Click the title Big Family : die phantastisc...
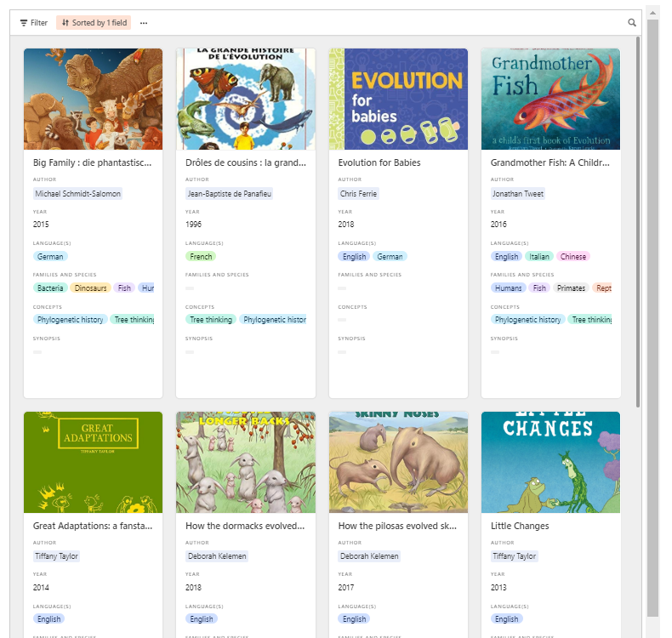The image size is (672, 638). [x=92, y=162]
